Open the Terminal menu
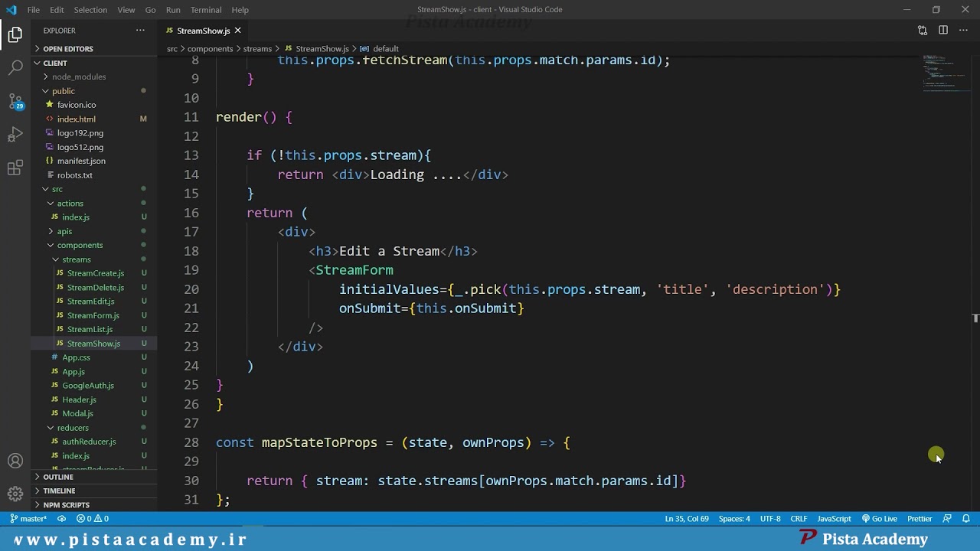This screenshot has width=980, height=551. tap(206, 10)
